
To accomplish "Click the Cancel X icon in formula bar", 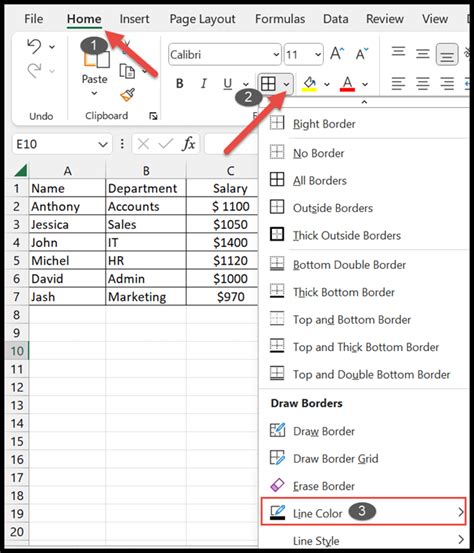I will pos(143,144).
